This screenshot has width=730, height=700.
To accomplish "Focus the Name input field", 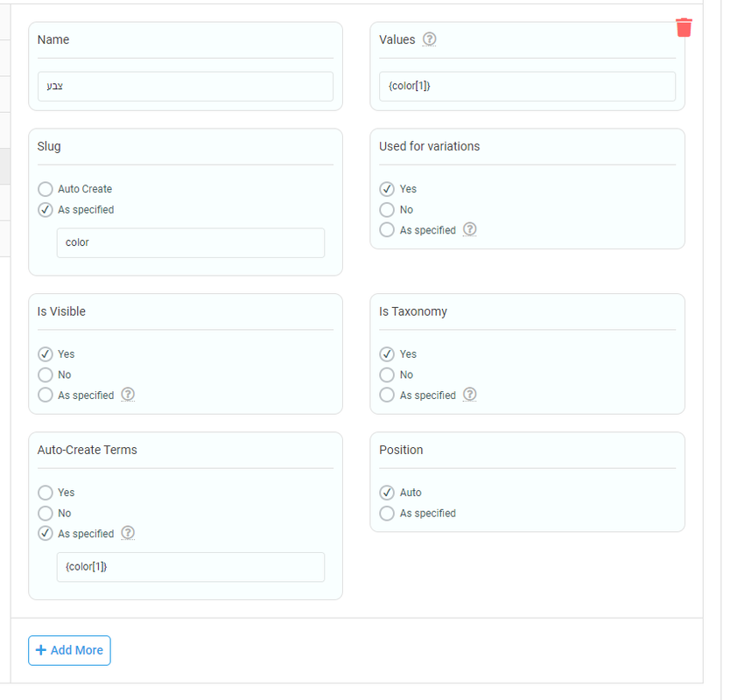I will pyautogui.click(x=186, y=86).
